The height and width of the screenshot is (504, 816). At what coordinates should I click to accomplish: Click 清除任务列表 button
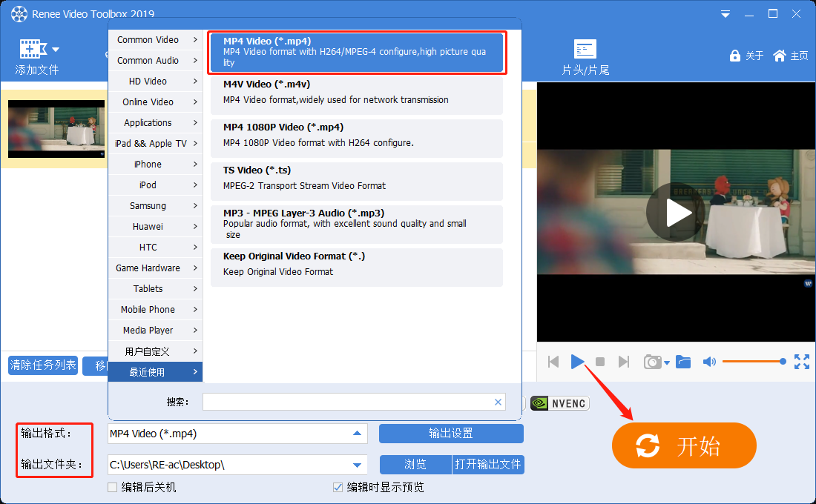pyautogui.click(x=43, y=365)
